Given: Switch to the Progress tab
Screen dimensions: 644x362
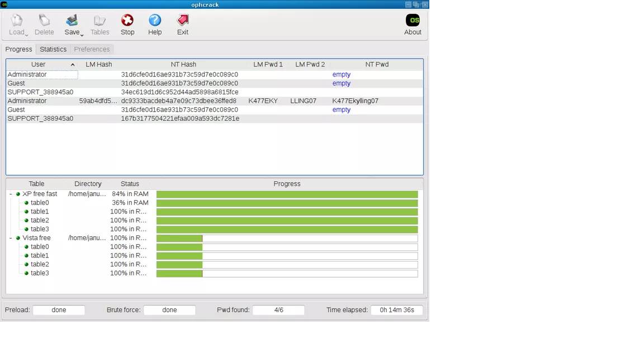Looking at the screenshot, I should 19,49.
